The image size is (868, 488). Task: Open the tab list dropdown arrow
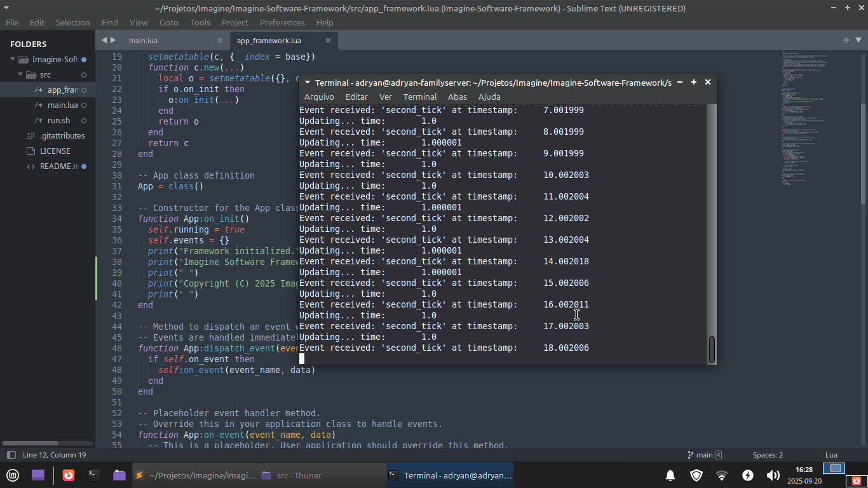(x=859, y=40)
